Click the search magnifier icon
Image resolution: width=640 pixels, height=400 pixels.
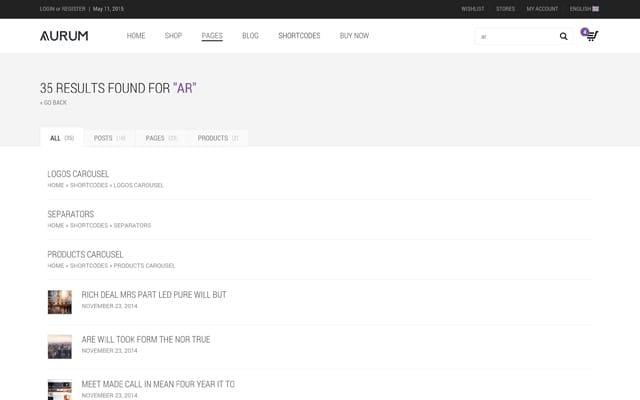pyautogui.click(x=563, y=36)
